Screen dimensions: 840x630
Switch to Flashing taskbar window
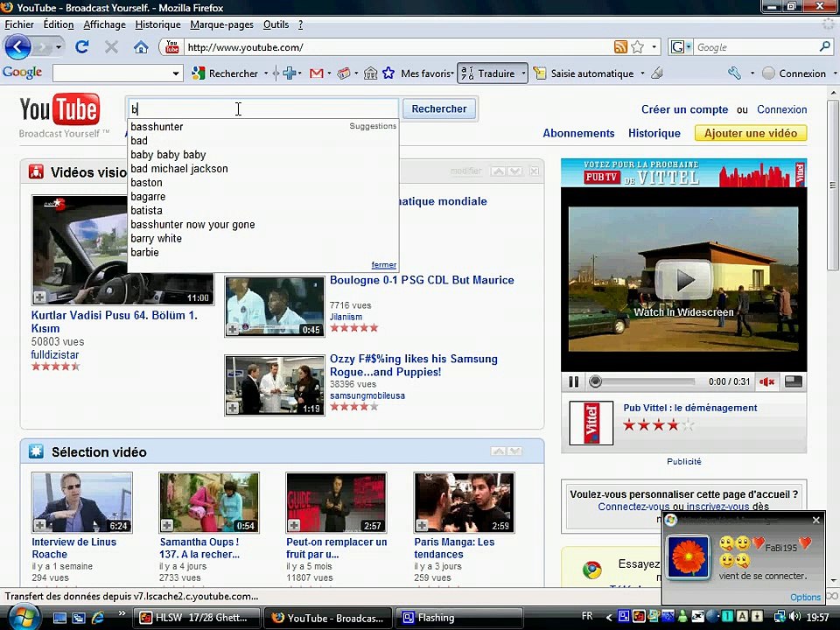[458, 618]
